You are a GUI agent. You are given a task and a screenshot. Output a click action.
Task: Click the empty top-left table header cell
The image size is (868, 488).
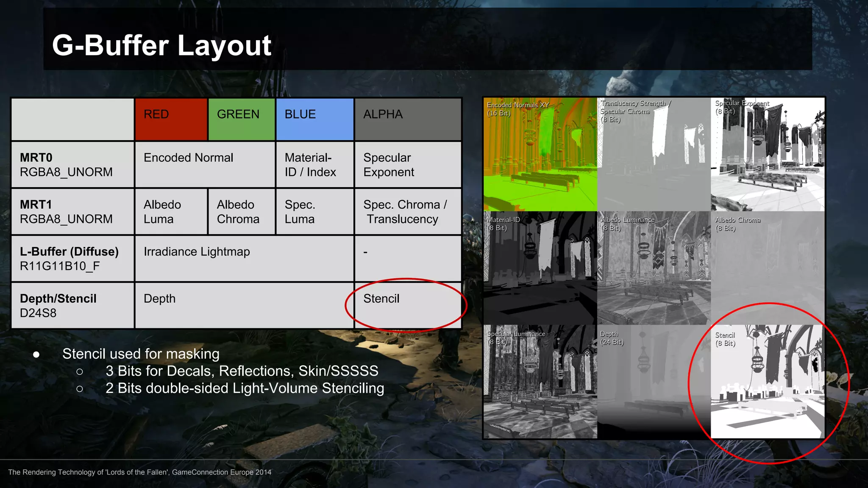point(72,119)
